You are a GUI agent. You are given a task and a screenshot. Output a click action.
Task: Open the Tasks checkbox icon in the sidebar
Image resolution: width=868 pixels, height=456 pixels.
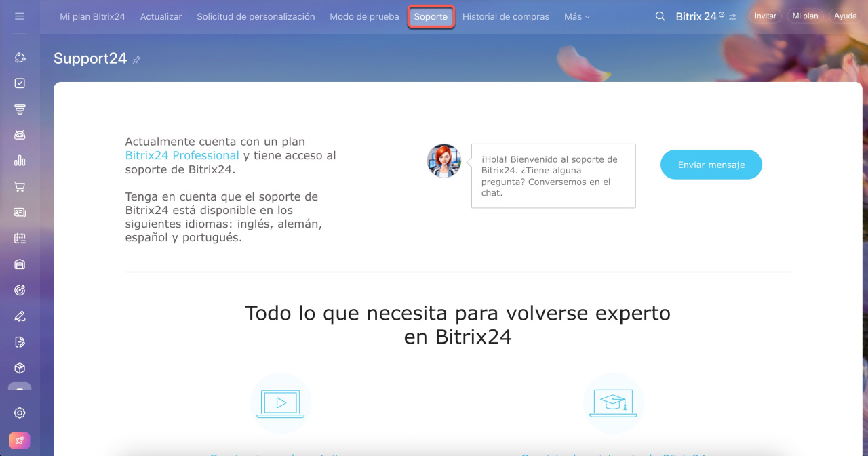pos(20,83)
